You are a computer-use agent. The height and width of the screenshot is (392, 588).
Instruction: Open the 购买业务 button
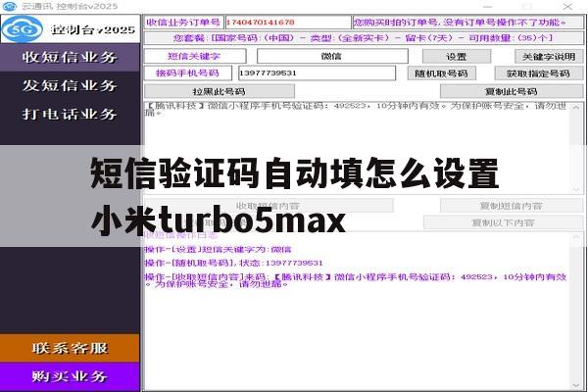(70, 376)
